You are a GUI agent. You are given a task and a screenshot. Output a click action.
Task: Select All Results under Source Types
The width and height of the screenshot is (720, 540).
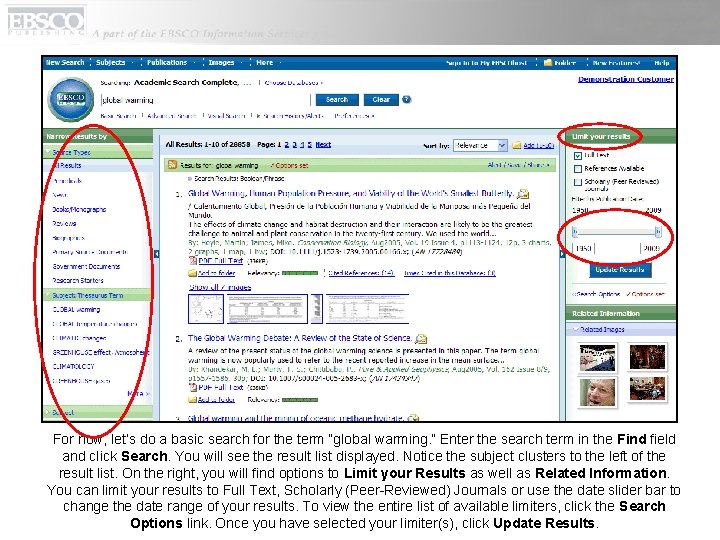click(67, 165)
